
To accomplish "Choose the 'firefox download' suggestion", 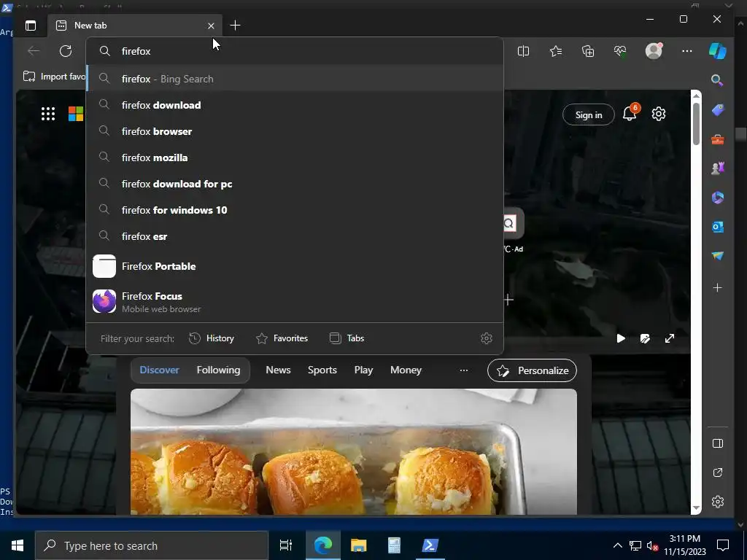I will [x=295, y=105].
